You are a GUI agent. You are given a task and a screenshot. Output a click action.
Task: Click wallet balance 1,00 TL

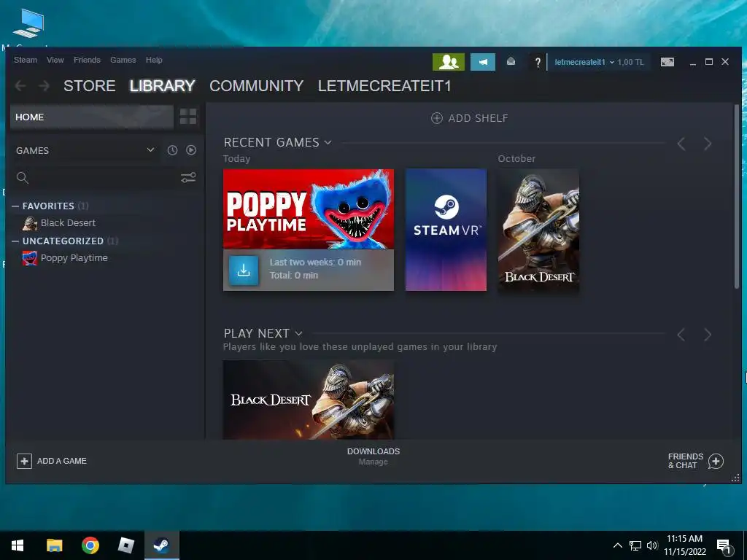click(630, 63)
